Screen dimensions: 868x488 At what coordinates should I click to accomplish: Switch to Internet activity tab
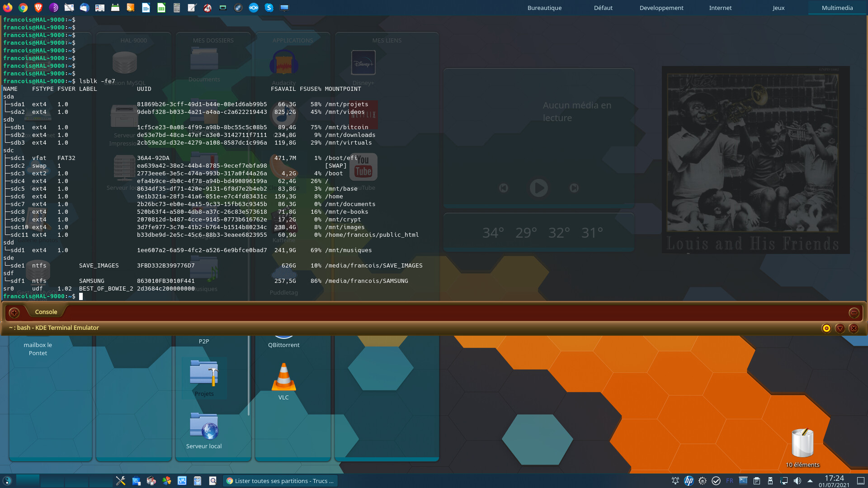pyautogui.click(x=720, y=8)
